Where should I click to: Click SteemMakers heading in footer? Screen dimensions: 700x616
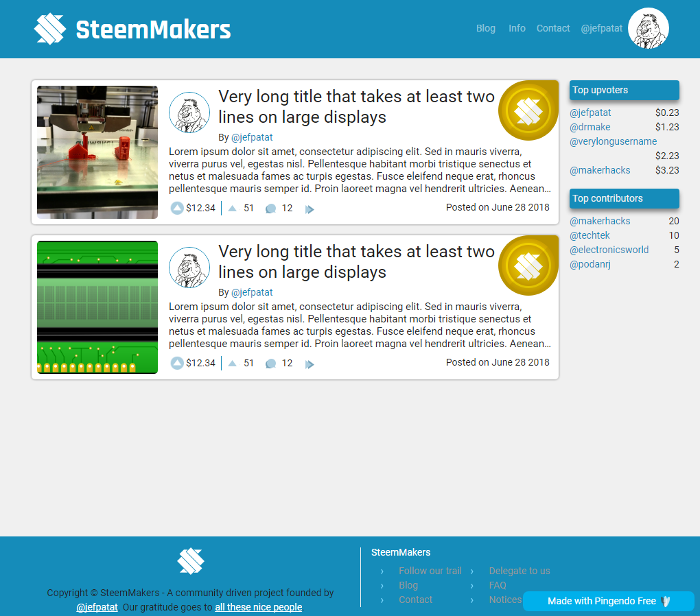401,552
